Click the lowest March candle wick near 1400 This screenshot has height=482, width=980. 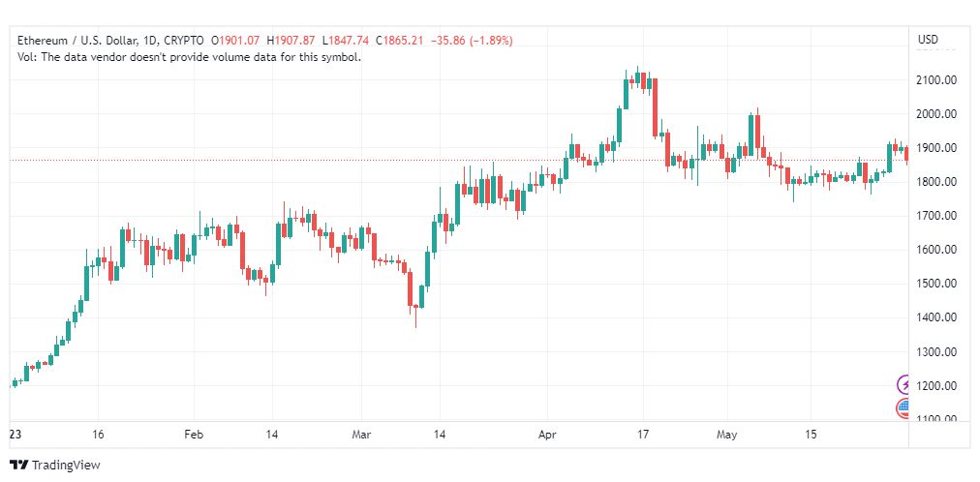pyautogui.click(x=415, y=317)
